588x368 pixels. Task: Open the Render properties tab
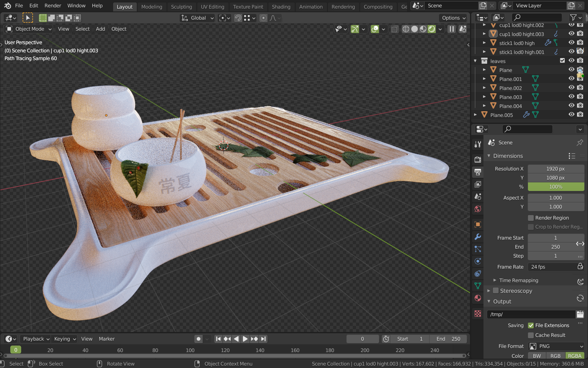478,159
